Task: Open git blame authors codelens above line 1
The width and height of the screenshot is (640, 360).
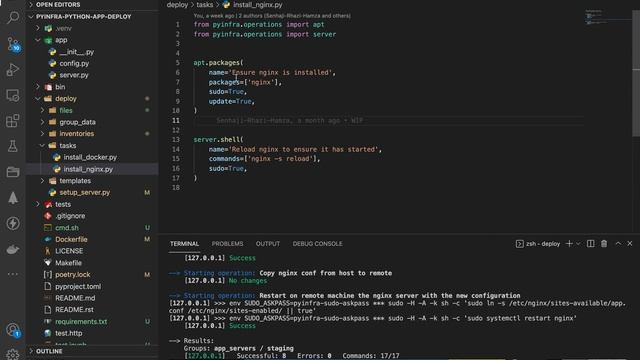Action: coord(272,16)
